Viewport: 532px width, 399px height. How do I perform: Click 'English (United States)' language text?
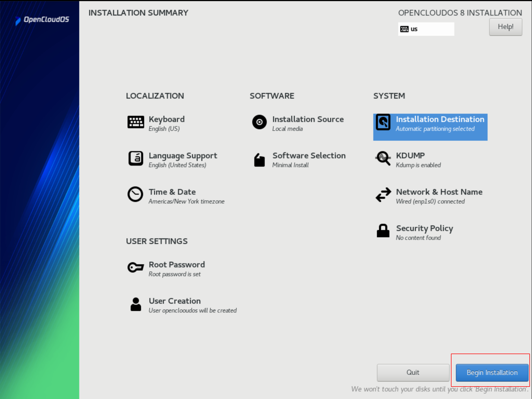(177, 165)
